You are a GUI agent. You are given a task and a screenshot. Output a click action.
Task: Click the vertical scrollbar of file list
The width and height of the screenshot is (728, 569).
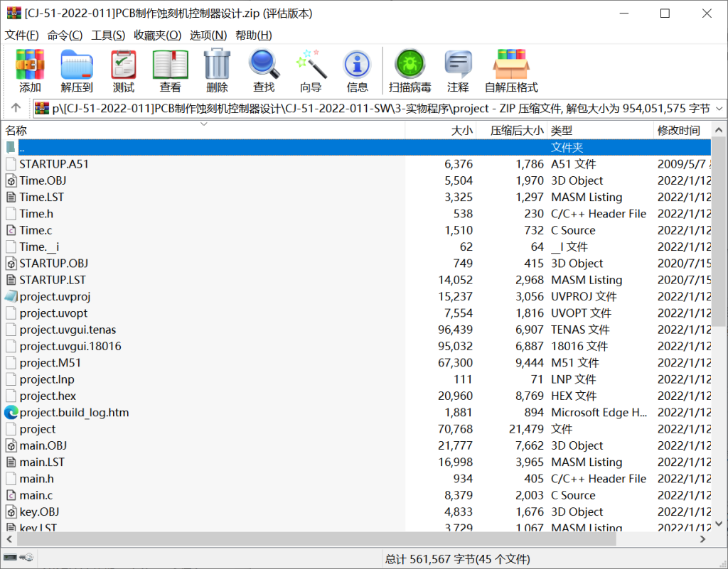pos(719,284)
